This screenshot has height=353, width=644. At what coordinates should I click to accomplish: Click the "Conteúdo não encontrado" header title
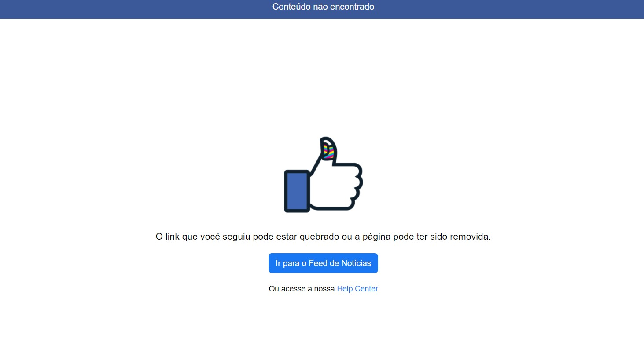(x=323, y=7)
